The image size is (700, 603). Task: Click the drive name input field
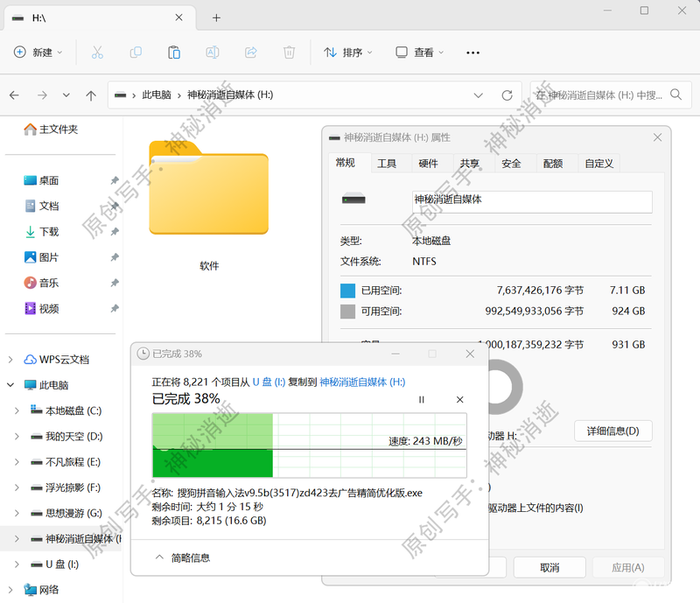[532, 202]
